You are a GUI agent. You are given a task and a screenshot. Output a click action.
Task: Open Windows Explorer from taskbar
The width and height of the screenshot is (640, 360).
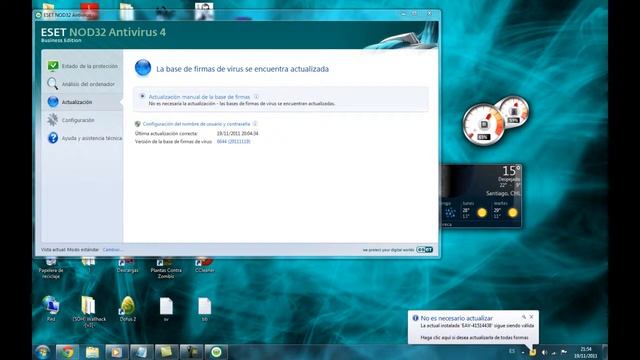coord(92,352)
